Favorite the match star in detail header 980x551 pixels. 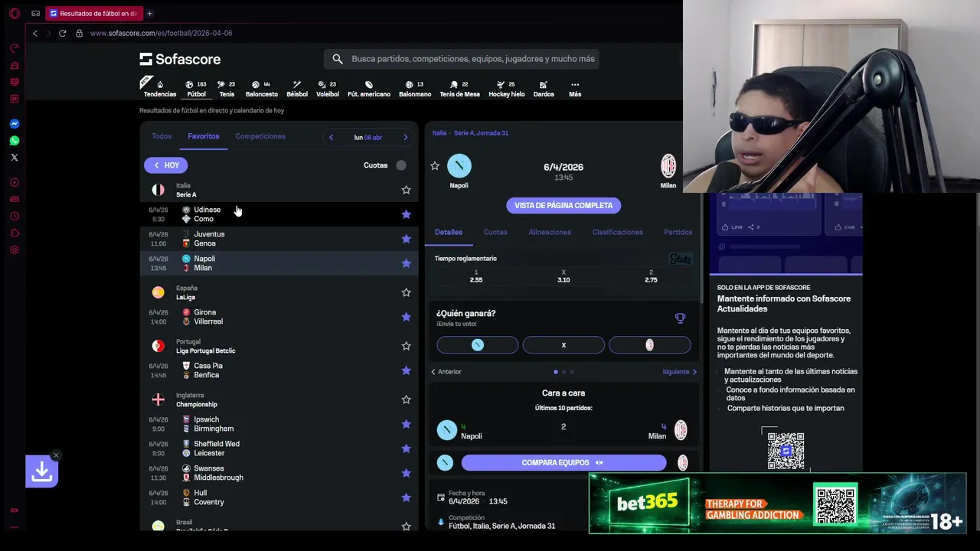pos(435,166)
